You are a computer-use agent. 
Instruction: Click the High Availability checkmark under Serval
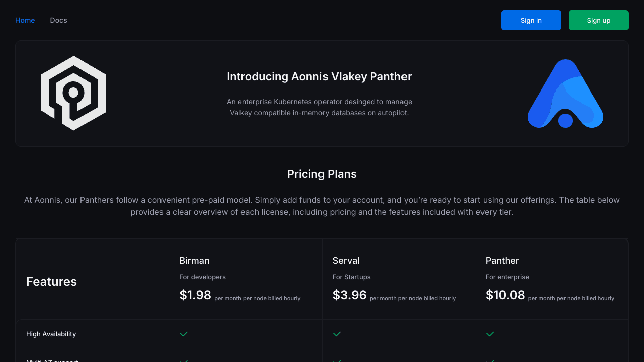click(337, 334)
